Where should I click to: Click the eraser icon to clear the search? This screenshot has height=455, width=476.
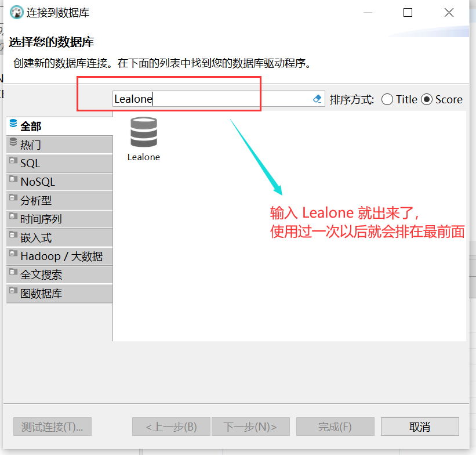pos(317,99)
